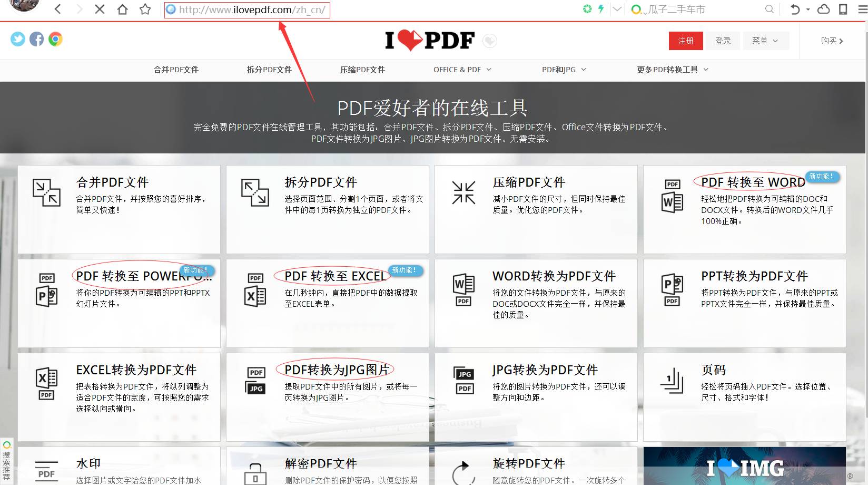Click the gray heart badge beside logo
Viewport: 868px width, 485px height.
(490, 41)
